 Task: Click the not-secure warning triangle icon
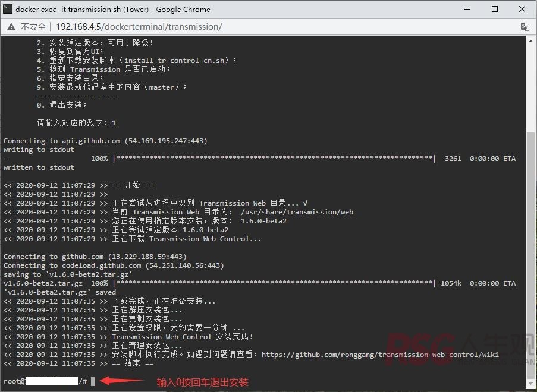[x=11, y=27]
